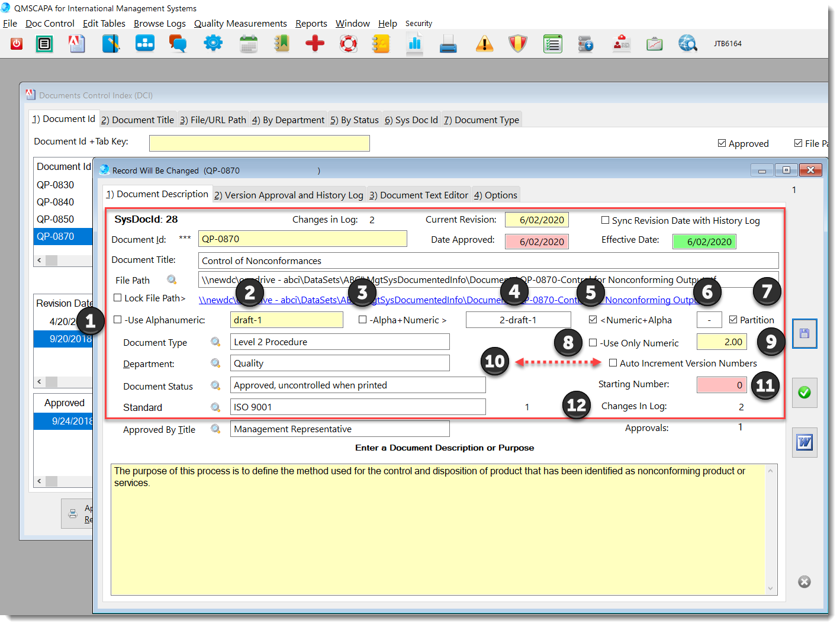Open the bar chart reports icon
840x627 pixels.
click(x=415, y=43)
